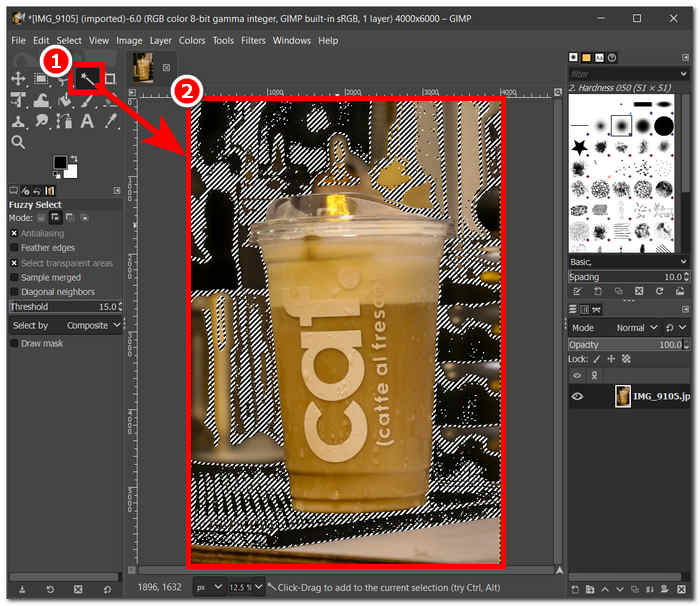700x606 pixels.
Task: Enable the Draw mask checkbox
Action: (14, 343)
